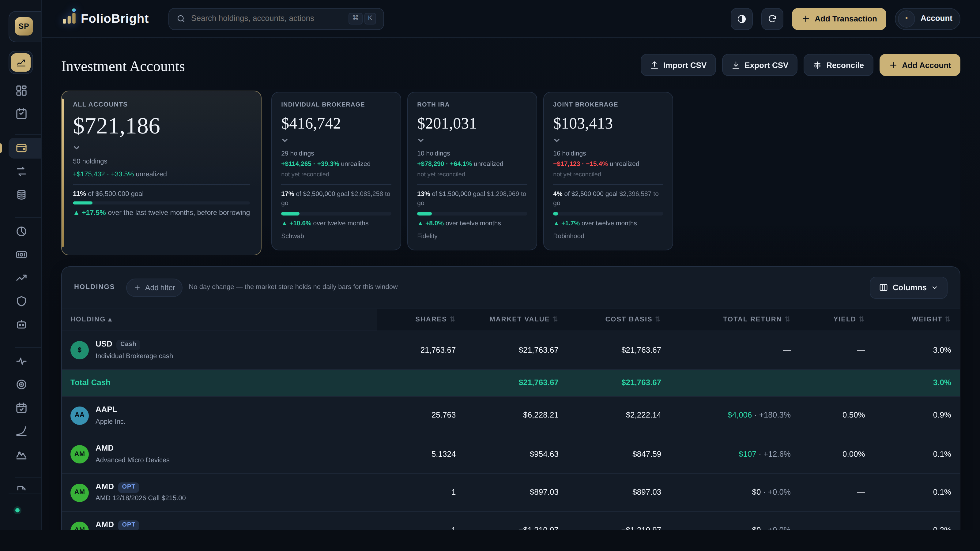980x551 pixels.
Task: Click the Total Cash summary row
Action: (511, 383)
